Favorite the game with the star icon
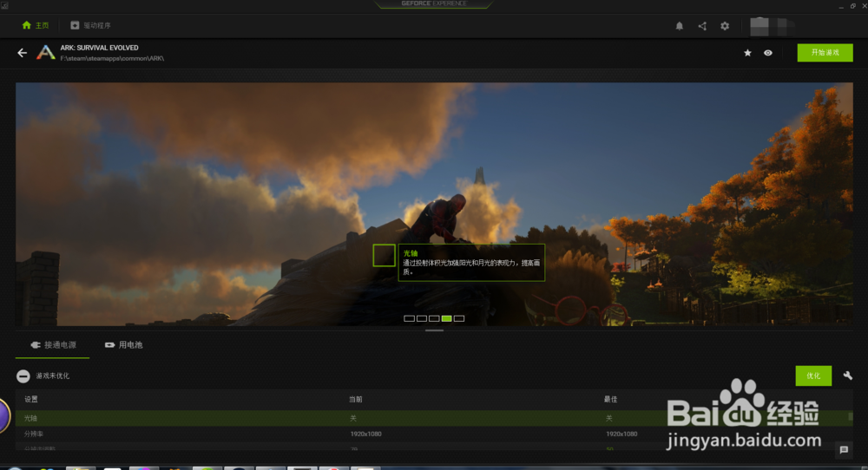 coord(747,53)
